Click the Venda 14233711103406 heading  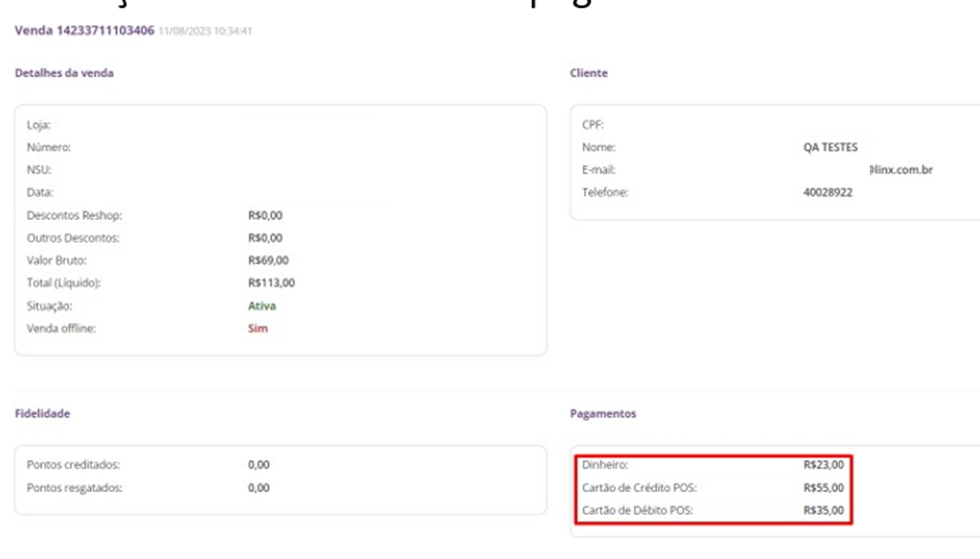click(84, 32)
